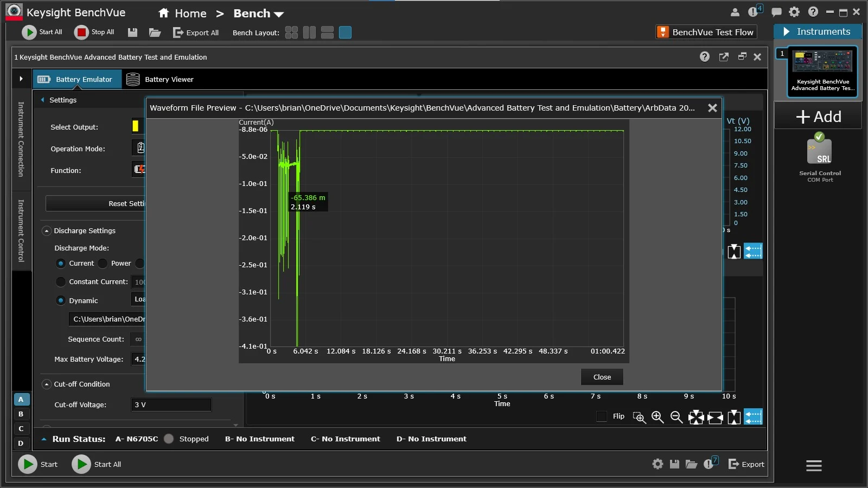Select channel A tab
This screenshot has height=488, width=868.
pos(21,400)
